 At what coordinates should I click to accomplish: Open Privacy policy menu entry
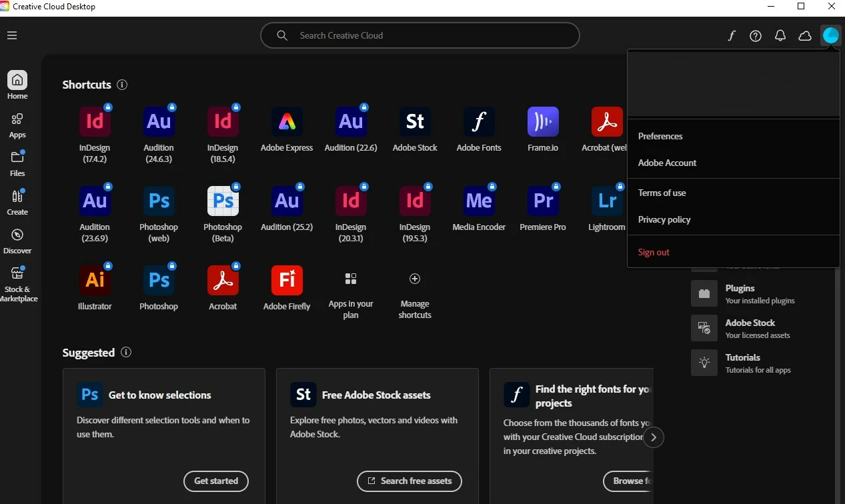coord(733,219)
